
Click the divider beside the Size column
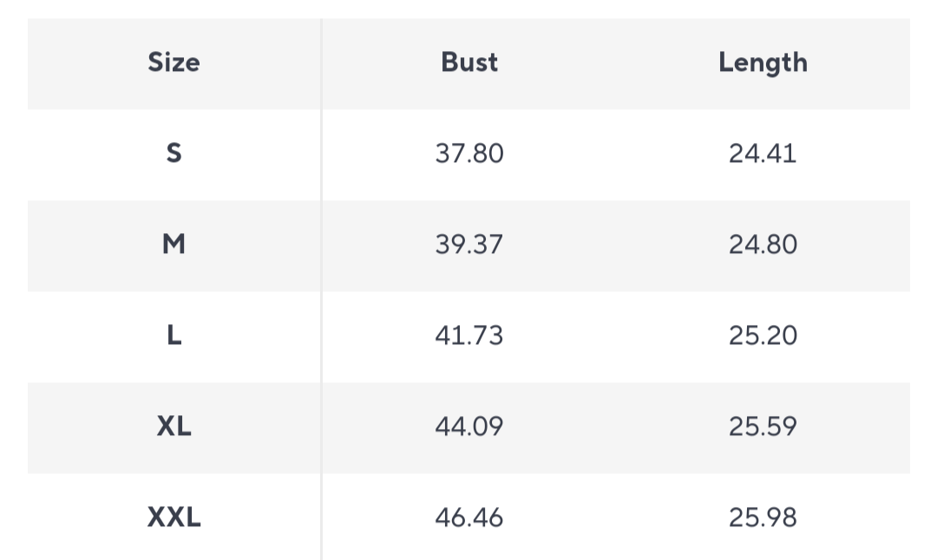(322, 289)
